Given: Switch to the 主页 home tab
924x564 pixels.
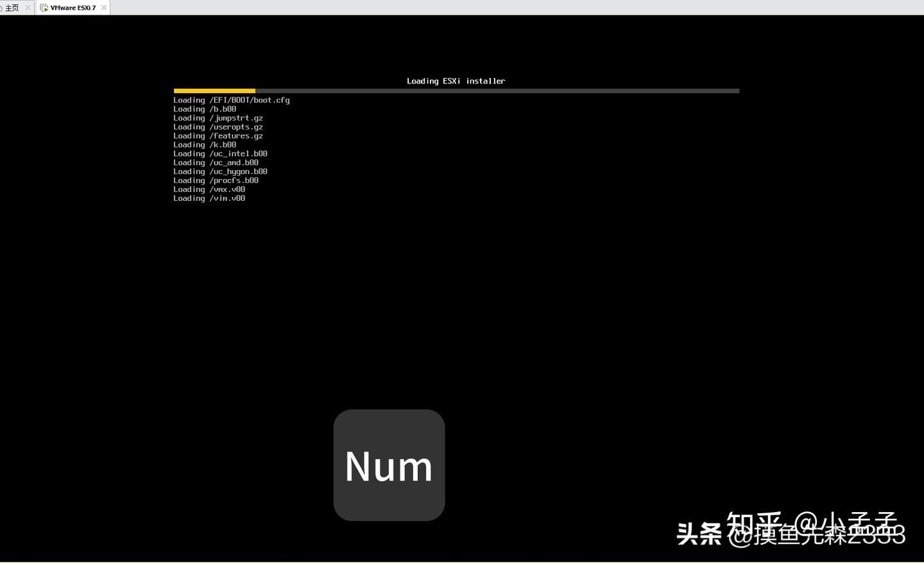Looking at the screenshot, I should [x=12, y=8].
